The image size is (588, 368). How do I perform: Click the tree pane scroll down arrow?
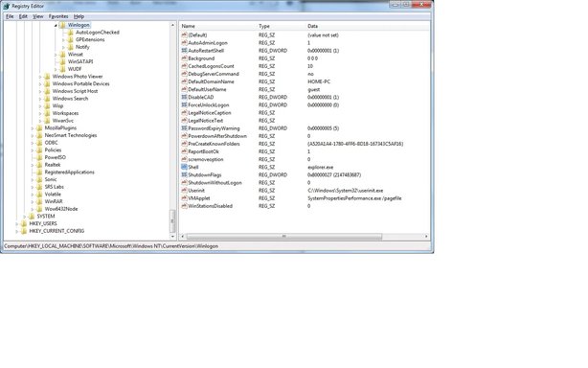[x=173, y=237]
